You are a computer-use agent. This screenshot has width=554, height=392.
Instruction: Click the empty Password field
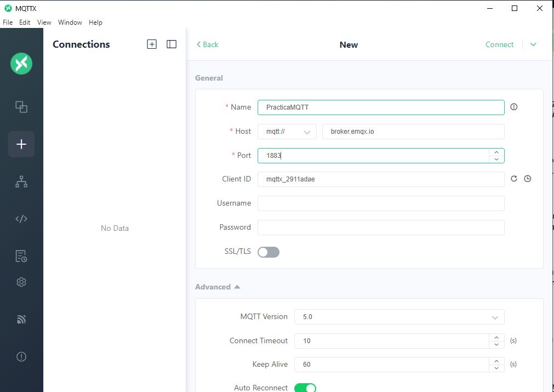[x=381, y=228]
